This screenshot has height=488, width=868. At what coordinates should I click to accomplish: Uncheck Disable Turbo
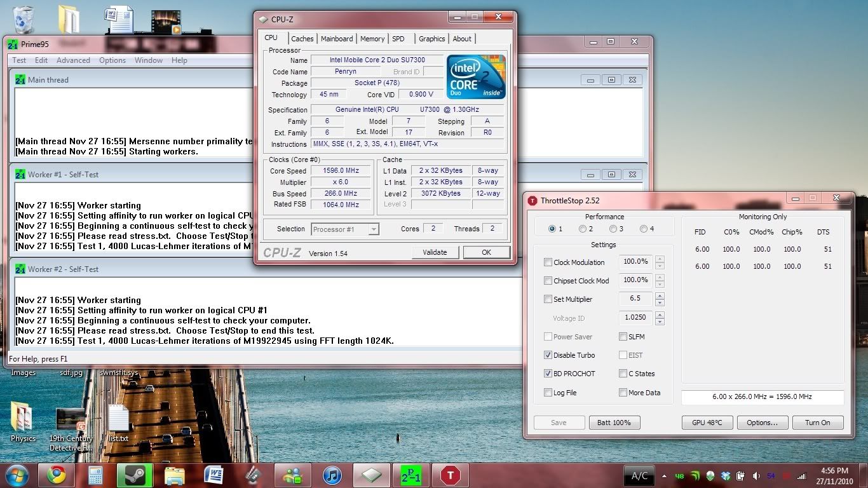[x=548, y=355]
